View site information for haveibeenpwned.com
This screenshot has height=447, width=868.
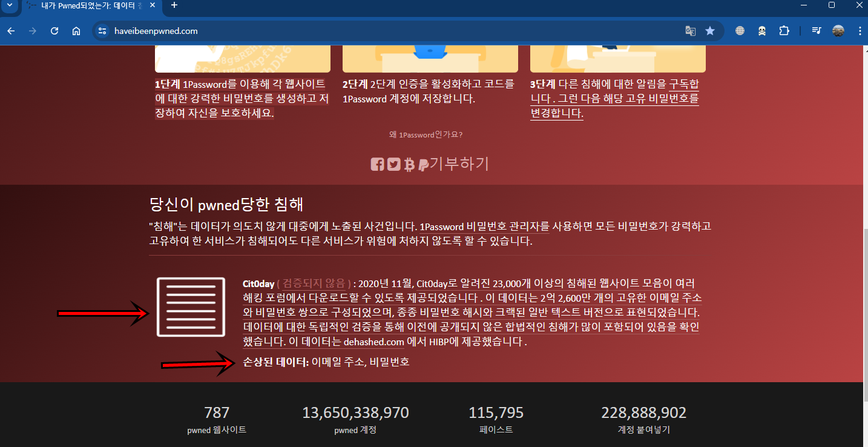(x=102, y=31)
